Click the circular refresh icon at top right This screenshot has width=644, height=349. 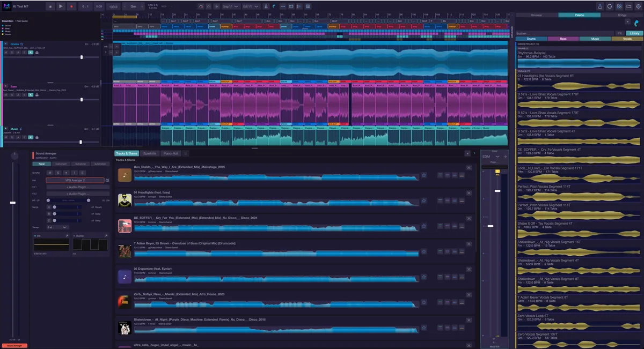tap(610, 6)
